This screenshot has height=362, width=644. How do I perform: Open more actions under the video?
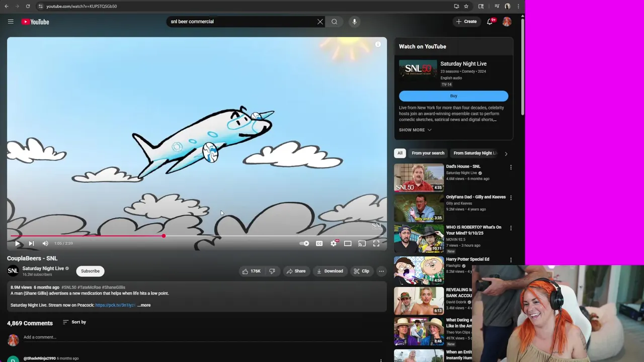coord(381,271)
